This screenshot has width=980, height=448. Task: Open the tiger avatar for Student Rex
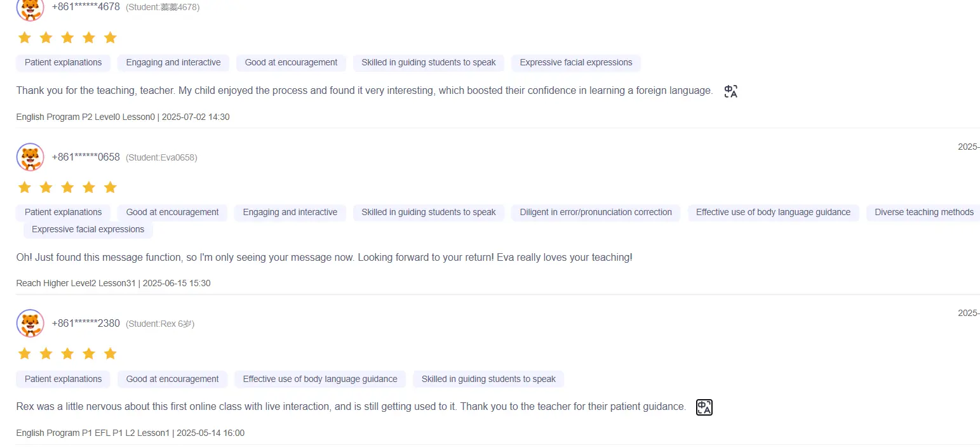tap(30, 324)
